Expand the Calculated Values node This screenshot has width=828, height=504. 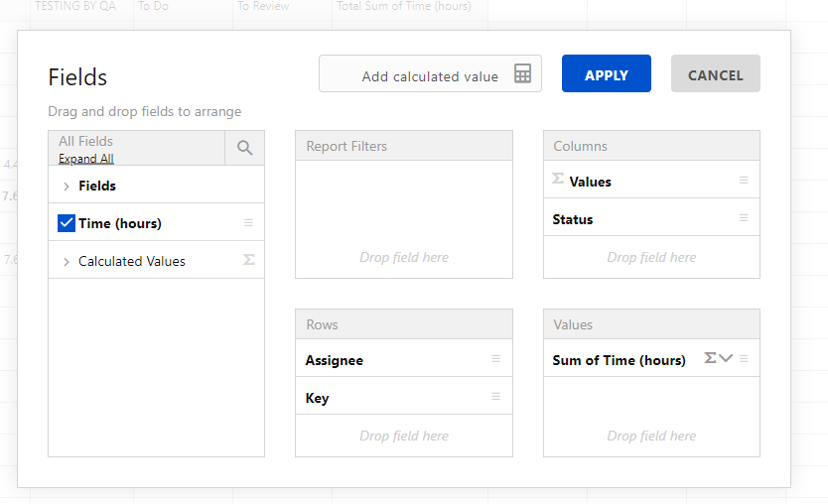click(x=67, y=262)
